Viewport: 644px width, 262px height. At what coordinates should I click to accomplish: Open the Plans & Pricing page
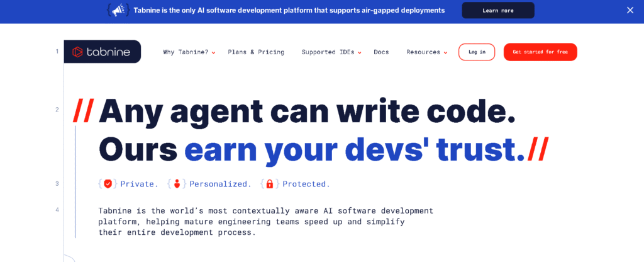point(256,52)
